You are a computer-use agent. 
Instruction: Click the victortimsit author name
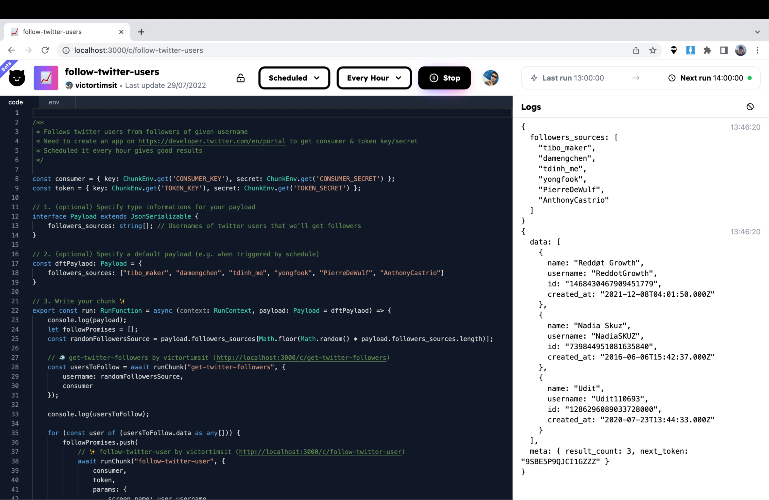click(96, 85)
